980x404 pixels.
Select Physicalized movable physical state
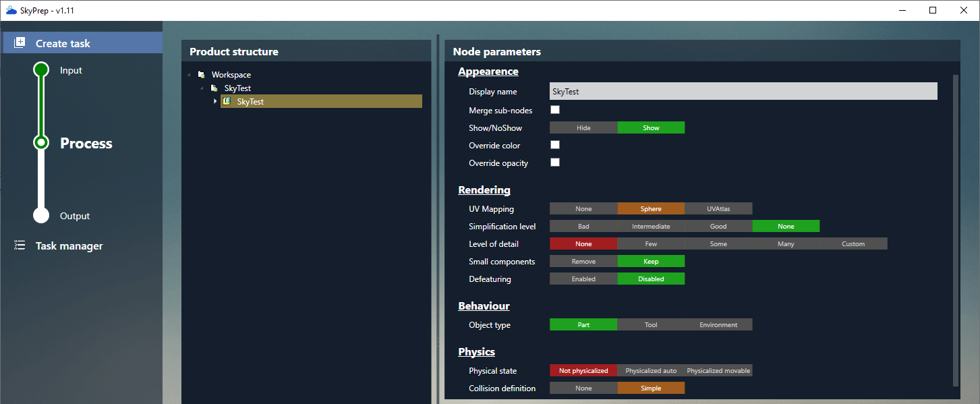(x=718, y=370)
